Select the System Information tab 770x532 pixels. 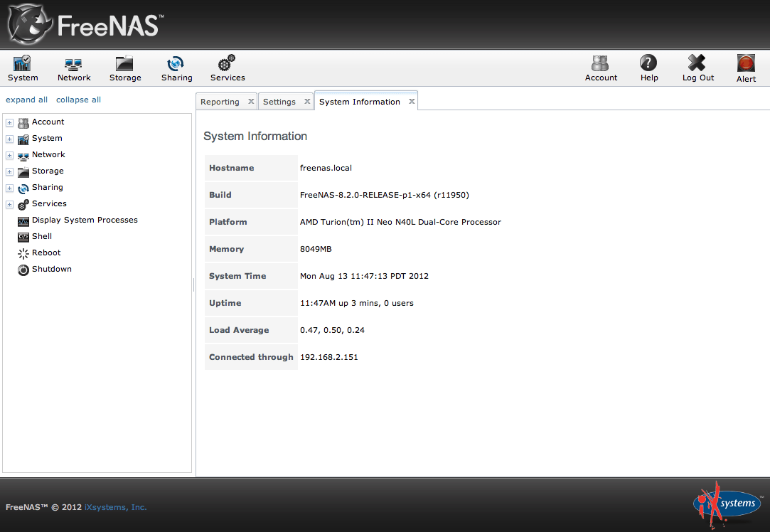pos(360,102)
